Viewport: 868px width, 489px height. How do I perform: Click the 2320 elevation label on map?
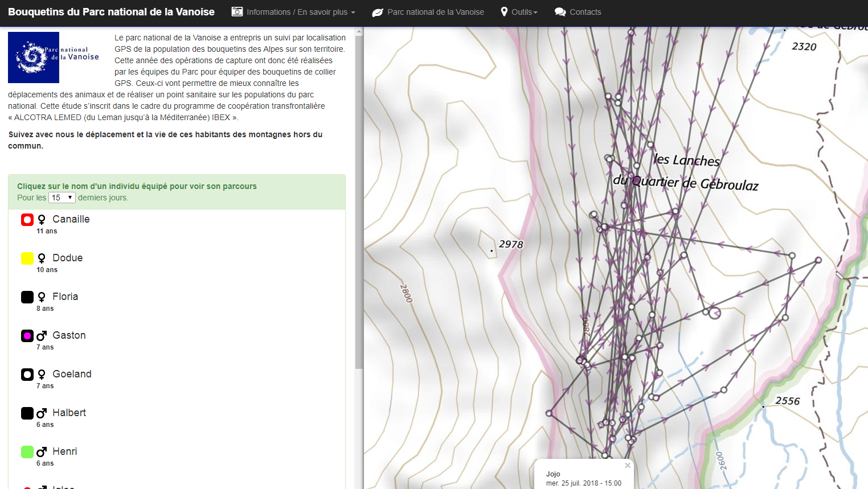[x=804, y=47]
